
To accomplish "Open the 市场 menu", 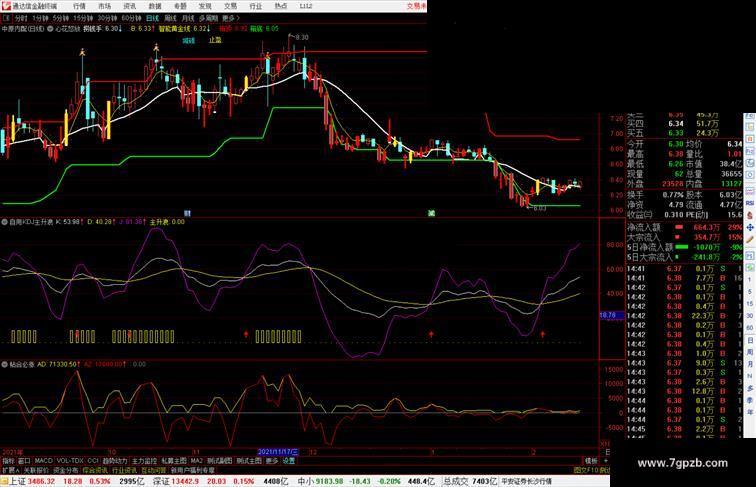I will pos(104,6).
